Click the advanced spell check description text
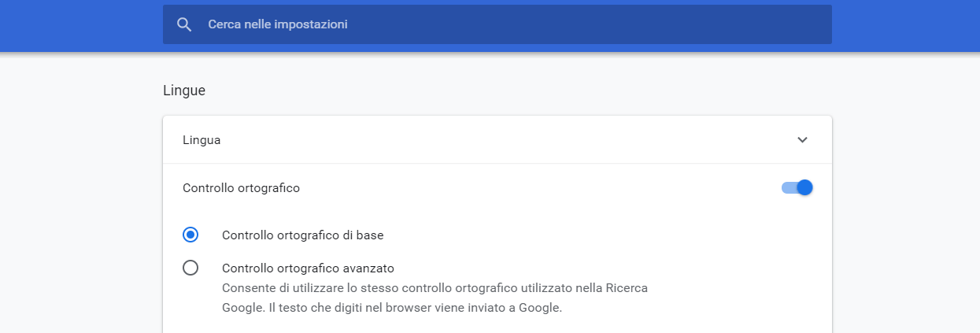This screenshot has width=980, height=333. (435, 298)
